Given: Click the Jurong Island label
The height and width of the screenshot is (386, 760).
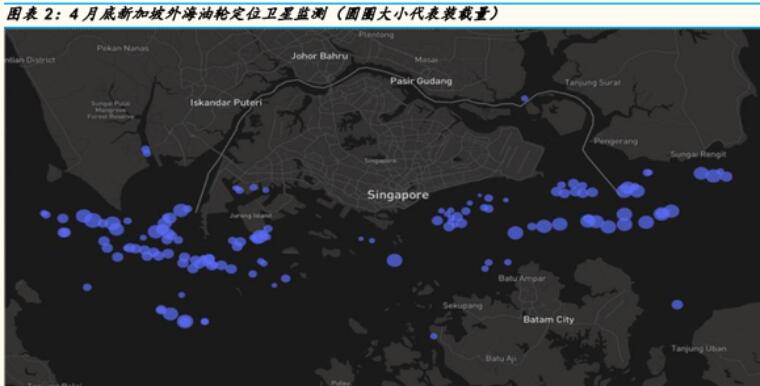Looking at the screenshot, I should pyautogui.click(x=251, y=216).
